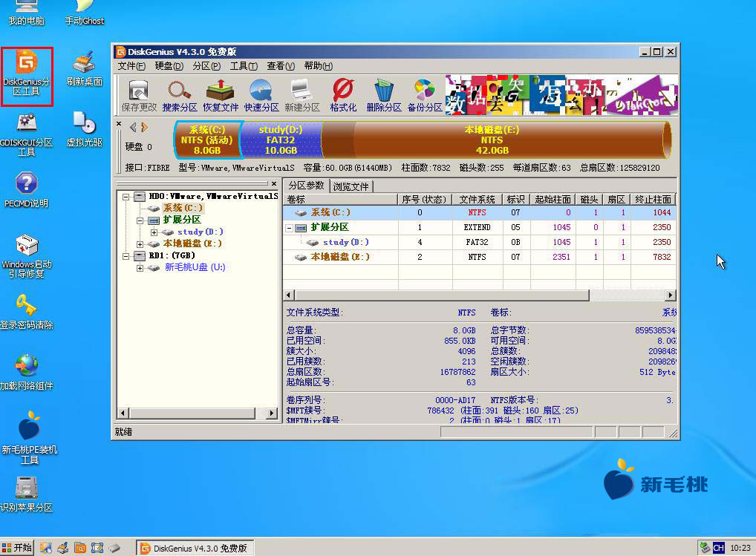
Task: Open the 查看(V) menu
Action: pos(281,66)
